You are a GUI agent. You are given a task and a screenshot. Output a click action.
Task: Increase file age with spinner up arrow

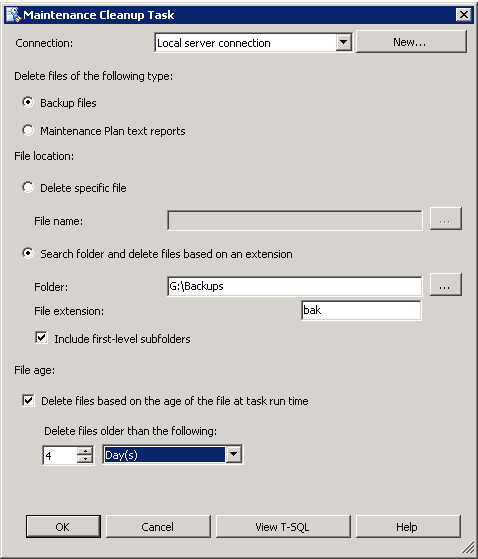point(85,451)
